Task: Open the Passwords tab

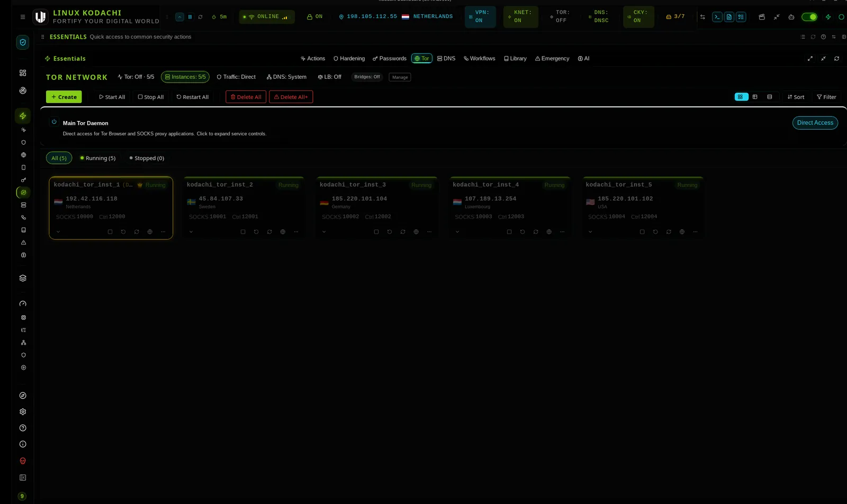Action: [x=390, y=59]
